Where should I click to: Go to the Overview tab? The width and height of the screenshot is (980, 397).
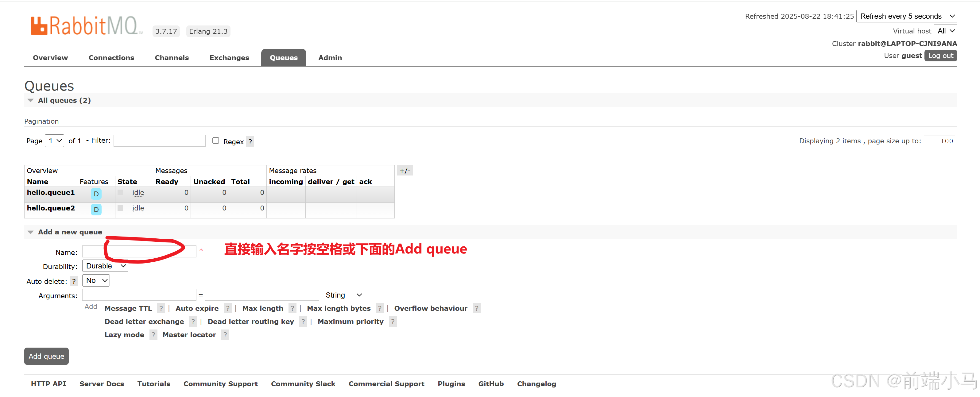(50, 58)
